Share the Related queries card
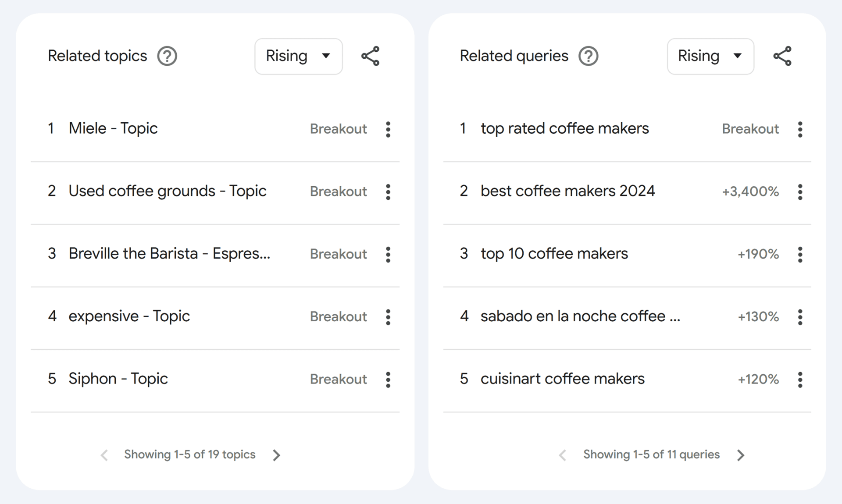This screenshot has width=842, height=504. 782,56
